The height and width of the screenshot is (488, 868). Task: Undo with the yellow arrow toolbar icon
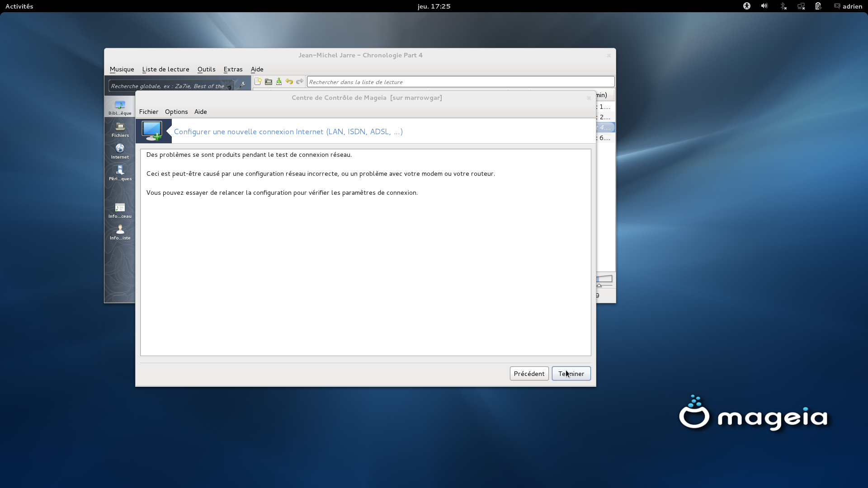pos(289,82)
